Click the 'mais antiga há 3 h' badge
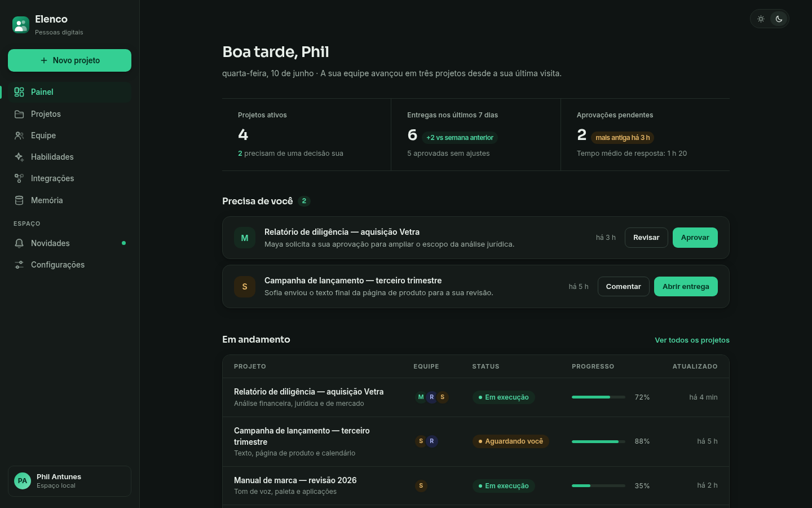 [623, 138]
